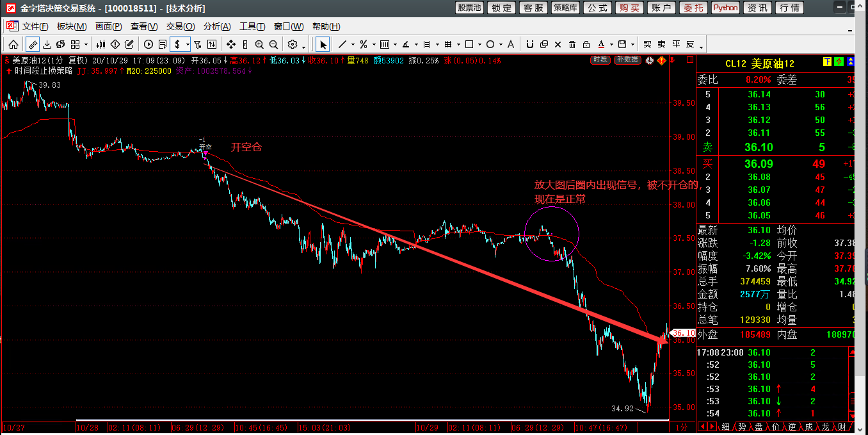This screenshot has width=868, height=435.
Task: Click the zoom out magnifier icon
Action: point(273,44)
